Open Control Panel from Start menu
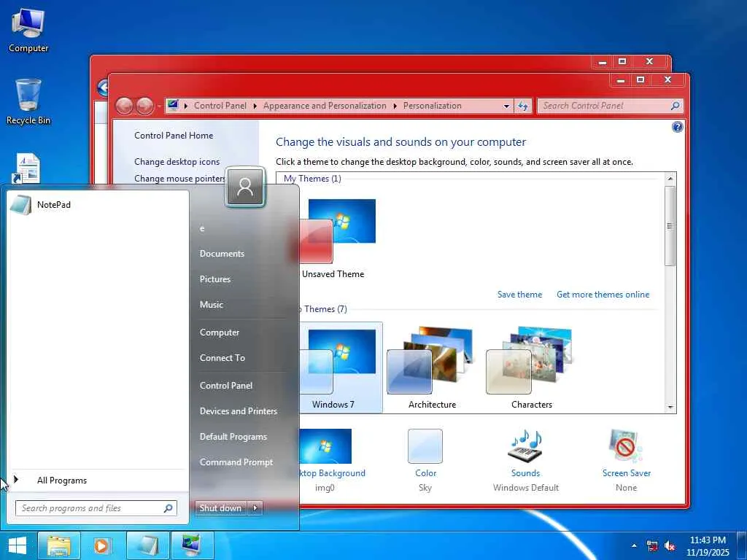This screenshot has height=560, width=747. 226,386
